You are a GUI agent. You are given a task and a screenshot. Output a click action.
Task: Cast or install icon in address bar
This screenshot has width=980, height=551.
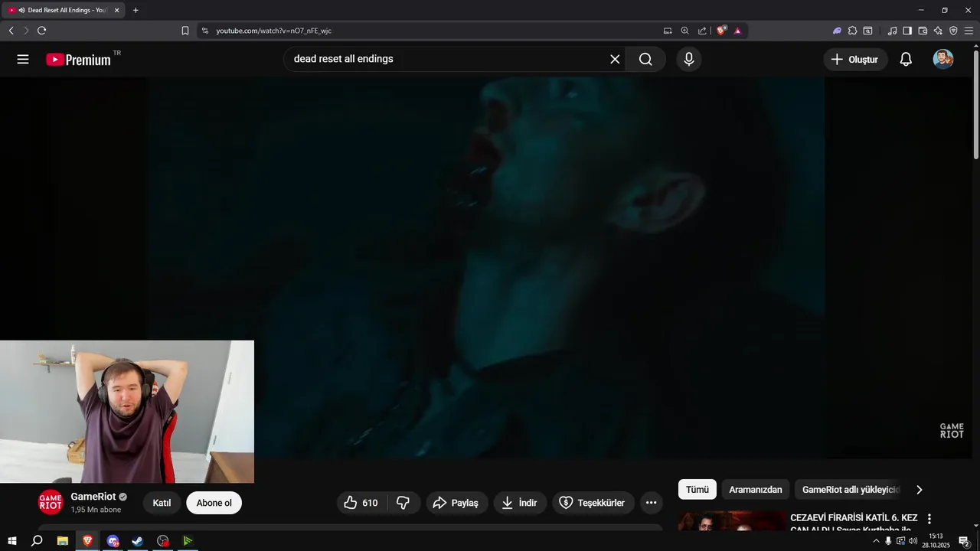(x=668, y=31)
